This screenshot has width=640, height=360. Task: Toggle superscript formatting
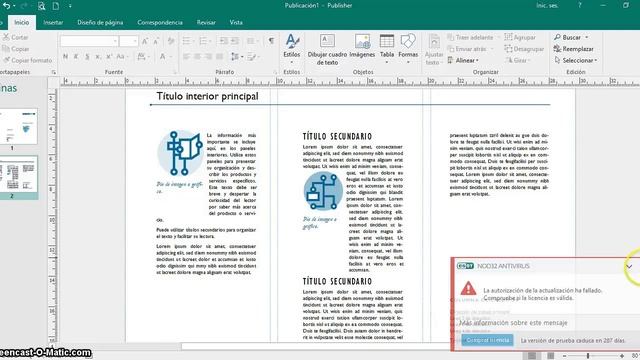(x=109, y=56)
